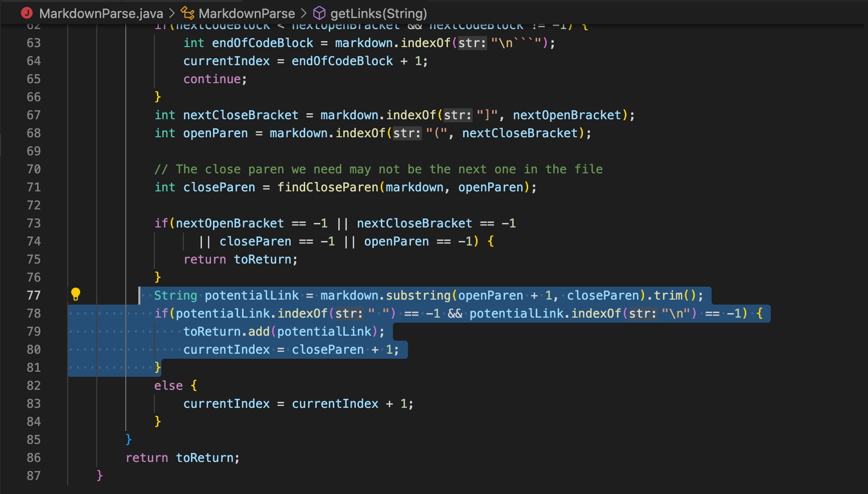
Task: Click "return toReturn;" on line 75
Action: [241, 260]
